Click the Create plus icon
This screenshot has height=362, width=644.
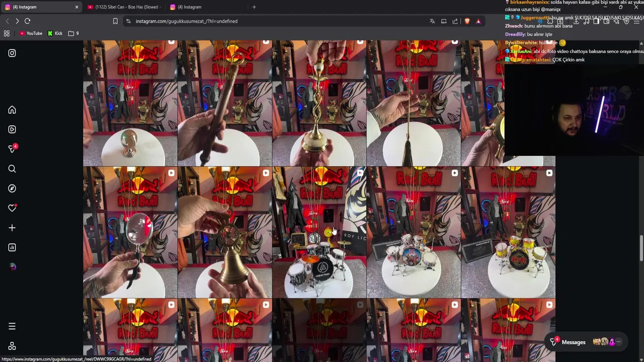[12, 228]
